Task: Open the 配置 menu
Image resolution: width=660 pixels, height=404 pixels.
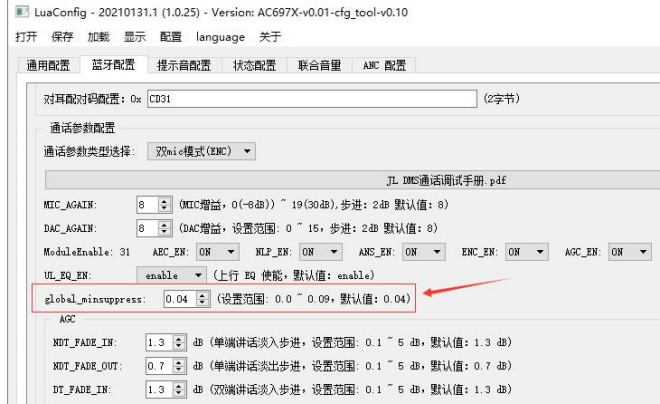Action: [171, 37]
